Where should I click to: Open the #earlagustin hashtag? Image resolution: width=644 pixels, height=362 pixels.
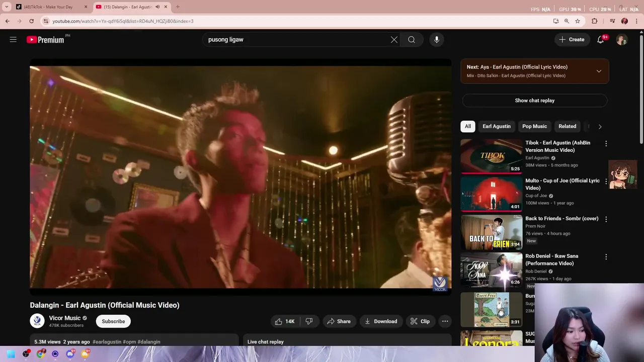pos(107,342)
